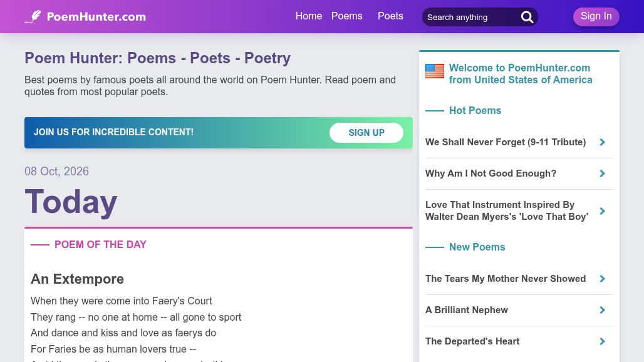Click the POEM OF THE DAY label
The width and height of the screenshot is (644, 362).
(x=101, y=245)
